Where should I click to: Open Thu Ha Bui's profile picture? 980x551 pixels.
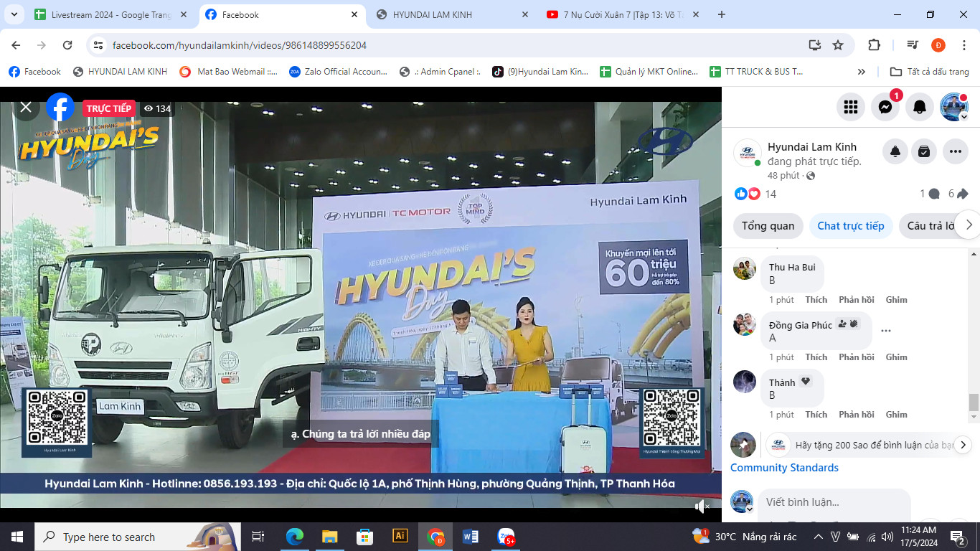point(745,268)
